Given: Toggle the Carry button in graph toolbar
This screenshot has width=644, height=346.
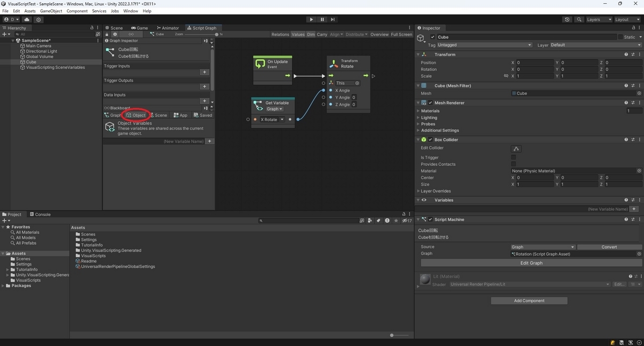Looking at the screenshot, I should 322,34.
